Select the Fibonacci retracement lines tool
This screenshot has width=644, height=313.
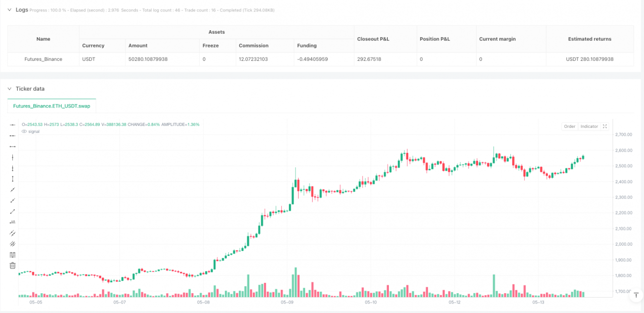coord(13,255)
